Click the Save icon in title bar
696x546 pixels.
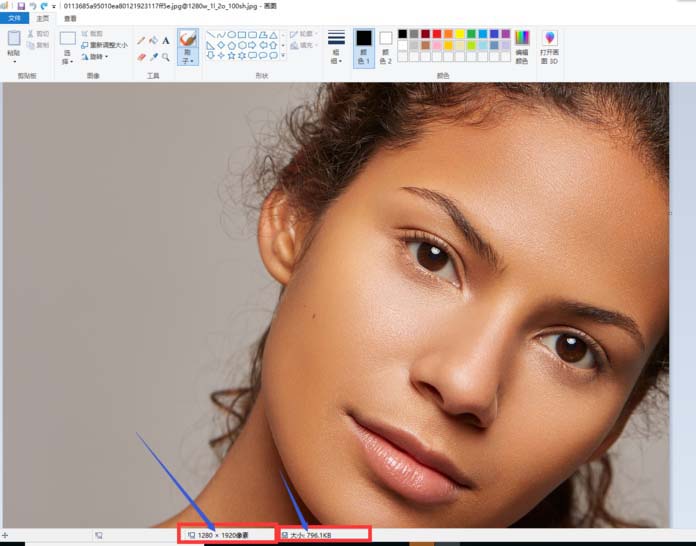click(20, 6)
